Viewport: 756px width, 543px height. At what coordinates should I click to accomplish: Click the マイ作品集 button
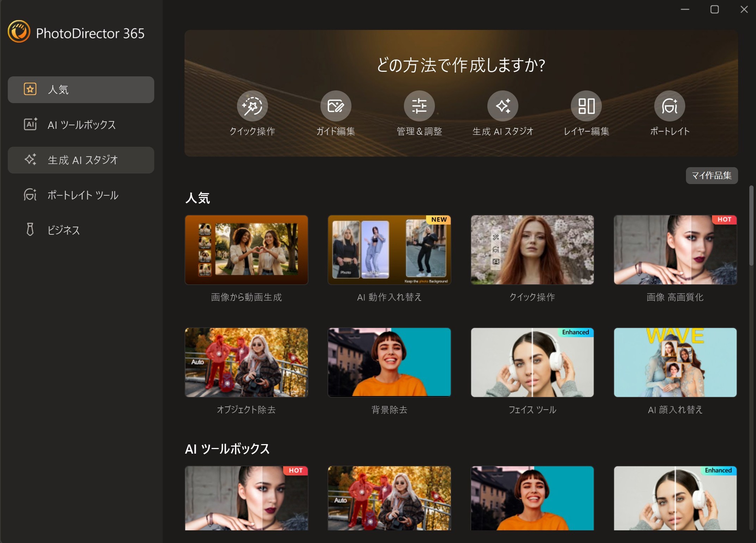[711, 175]
